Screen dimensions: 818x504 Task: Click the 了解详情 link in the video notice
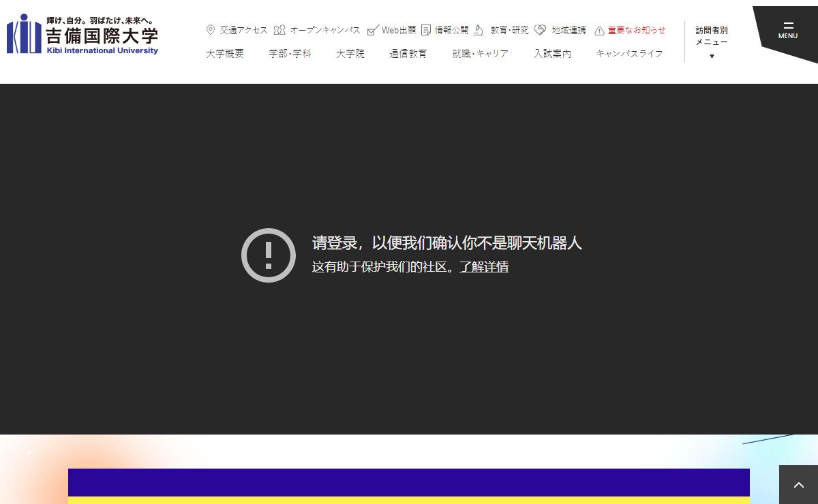pyautogui.click(x=484, y=267)
